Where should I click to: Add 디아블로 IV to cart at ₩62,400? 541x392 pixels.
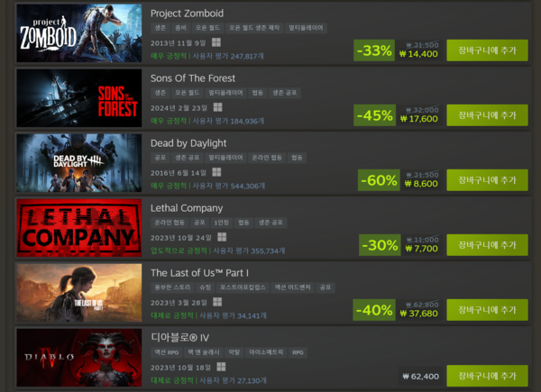point(487,376)
